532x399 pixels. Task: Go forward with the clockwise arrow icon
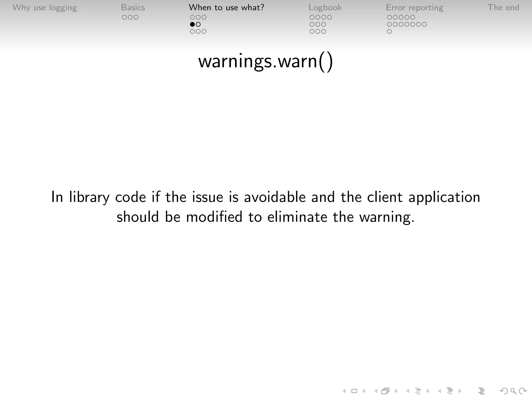523,391
